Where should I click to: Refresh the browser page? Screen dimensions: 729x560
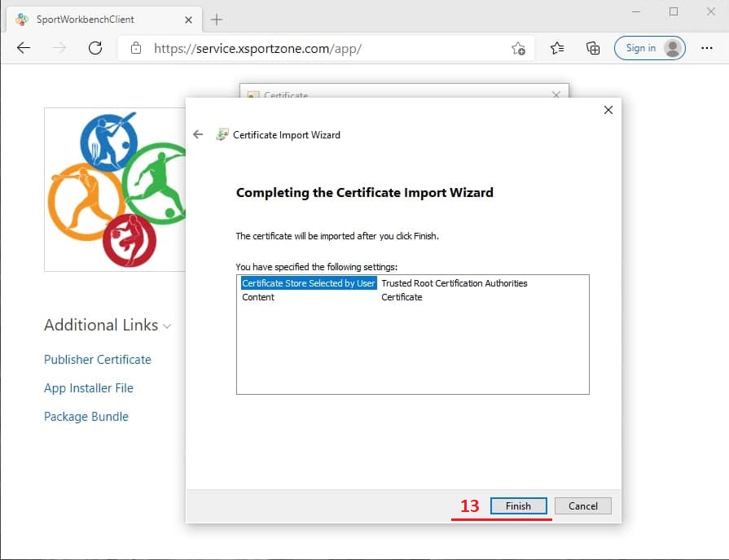click(94, 48)
